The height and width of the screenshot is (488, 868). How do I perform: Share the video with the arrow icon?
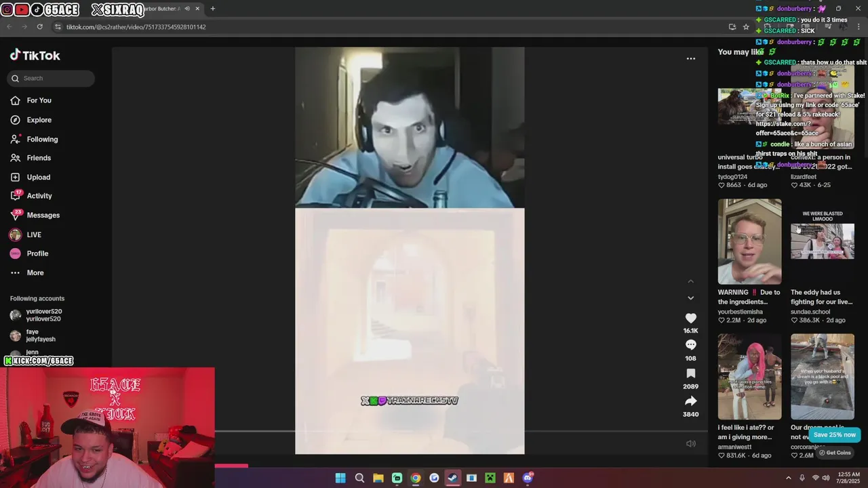[690, 401]
